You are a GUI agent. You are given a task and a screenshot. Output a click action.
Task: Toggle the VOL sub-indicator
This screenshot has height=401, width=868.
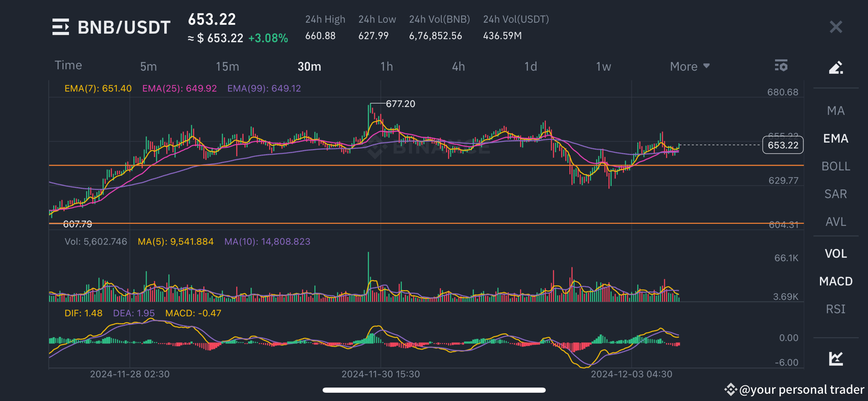[x=836, y=254]
